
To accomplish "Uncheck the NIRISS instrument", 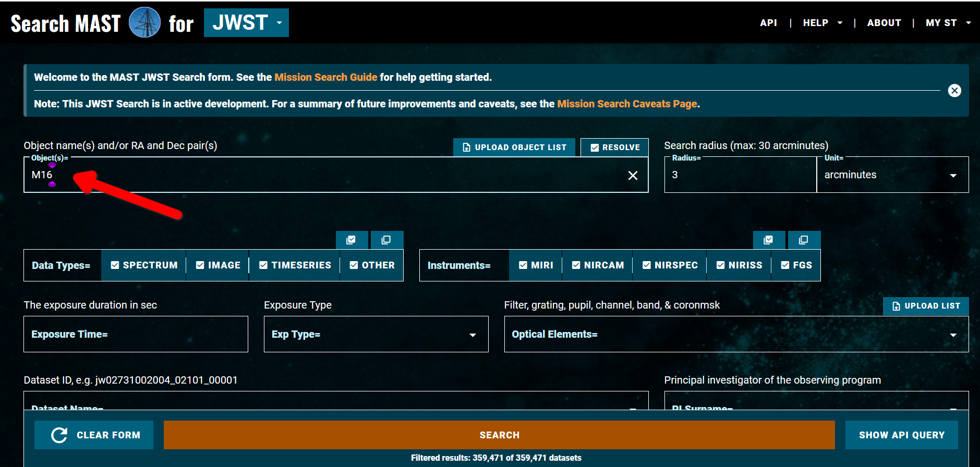I will pos(739,265).
